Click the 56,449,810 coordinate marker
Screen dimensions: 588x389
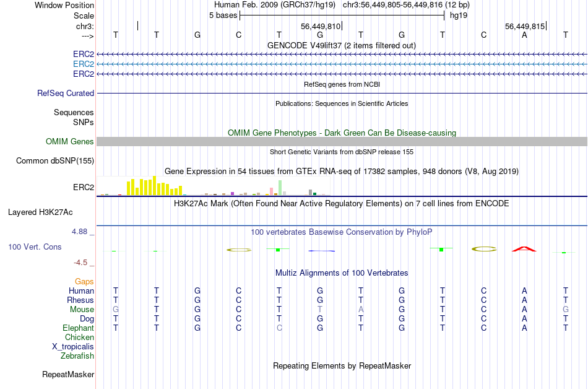321,26
